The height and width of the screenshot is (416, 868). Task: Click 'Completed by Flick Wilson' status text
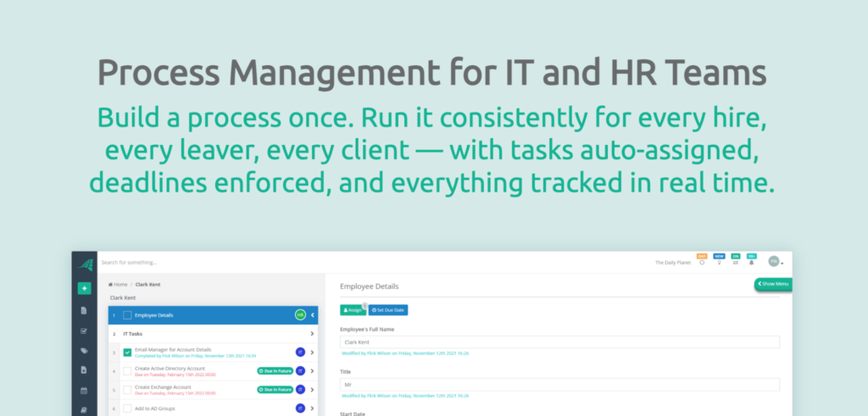tap(196, 356)
